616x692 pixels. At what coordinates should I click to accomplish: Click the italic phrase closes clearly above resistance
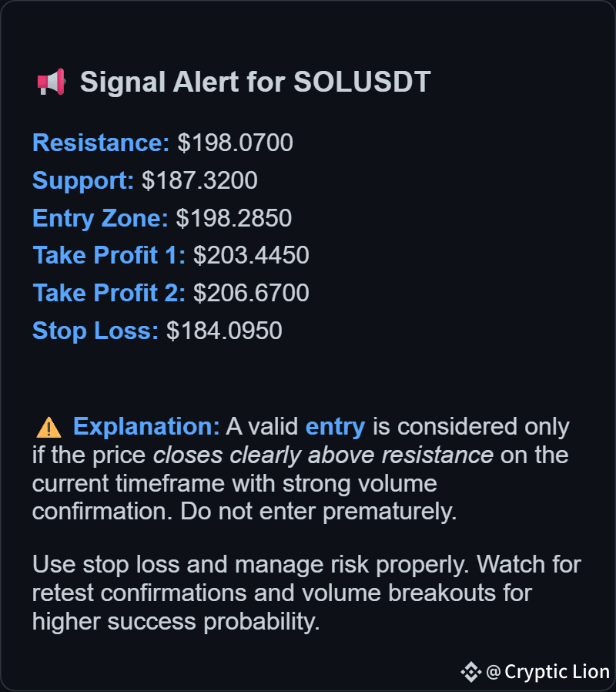pyautogui.click(x=323, y=455)
